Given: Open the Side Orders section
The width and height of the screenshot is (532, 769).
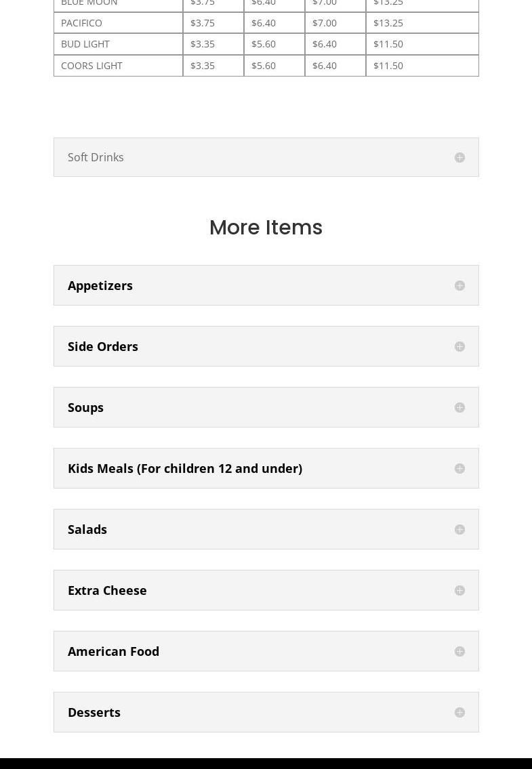Looking at the screenshot, I should tap(103, 346).
